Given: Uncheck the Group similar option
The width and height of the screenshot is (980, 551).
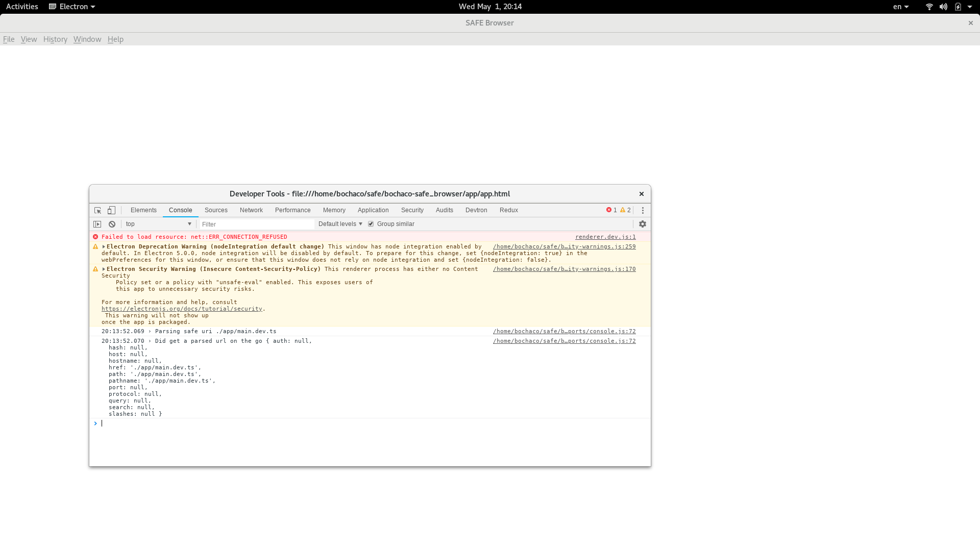Looking at the screenshot, I should [372, 223].
